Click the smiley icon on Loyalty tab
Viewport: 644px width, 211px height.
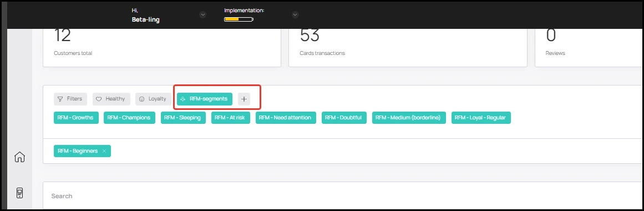[141, 99]
